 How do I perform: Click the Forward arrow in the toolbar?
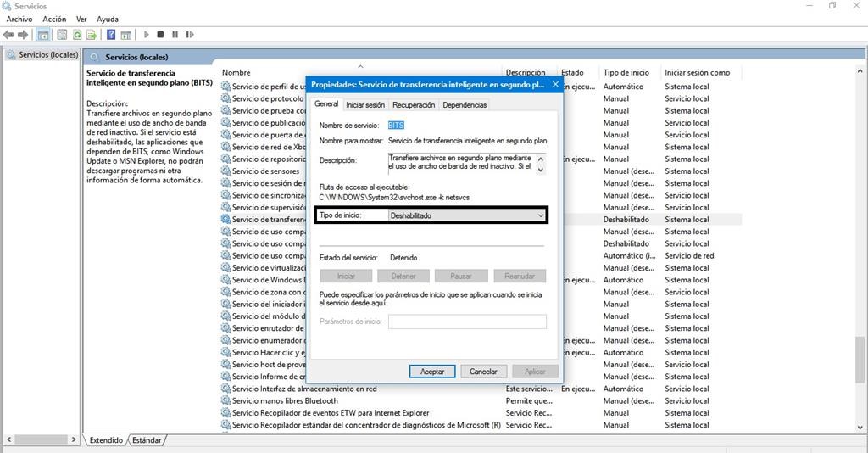(x=23, y=35)
